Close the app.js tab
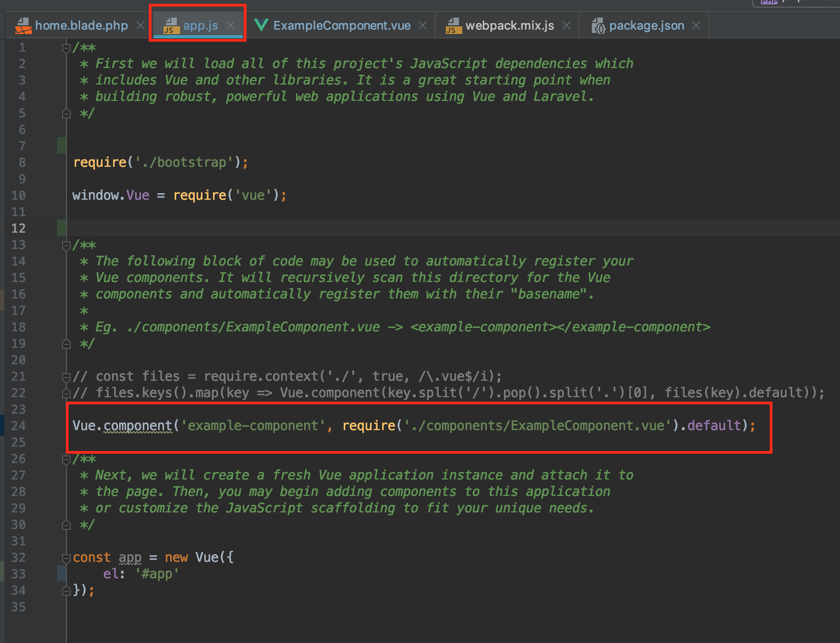 pyautogui.click(x=231, y=25)
